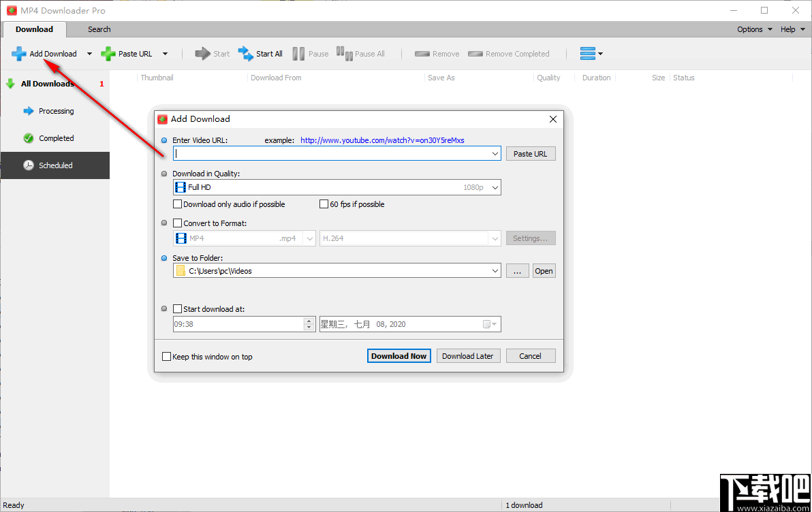Viewport: 812px width, 512px height.
Task: Cancel the Add Download dialog
Action: 530,355
